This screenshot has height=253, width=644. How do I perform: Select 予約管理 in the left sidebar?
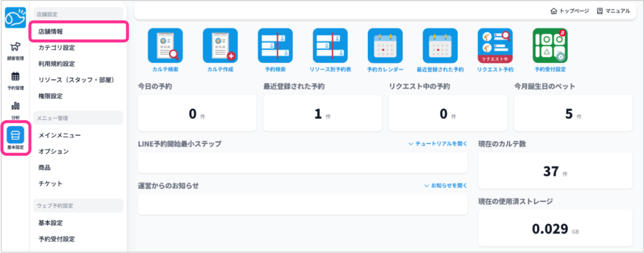coord(16,81)
